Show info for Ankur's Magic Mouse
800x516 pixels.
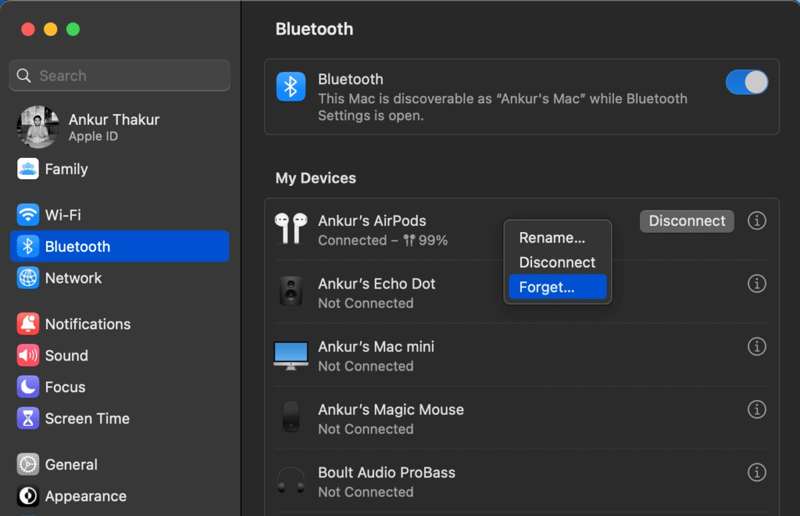pyautogui.click(x=757, y=409)
